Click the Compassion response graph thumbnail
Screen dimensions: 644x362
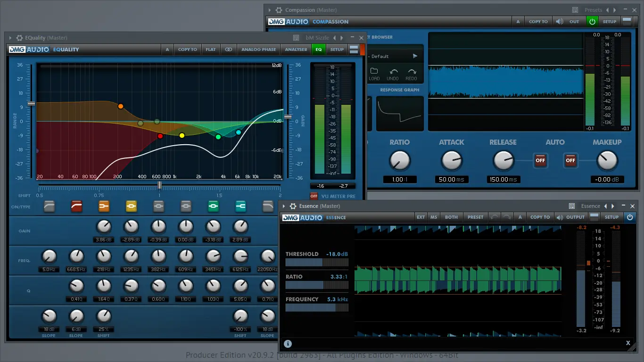tap(400, 114)
